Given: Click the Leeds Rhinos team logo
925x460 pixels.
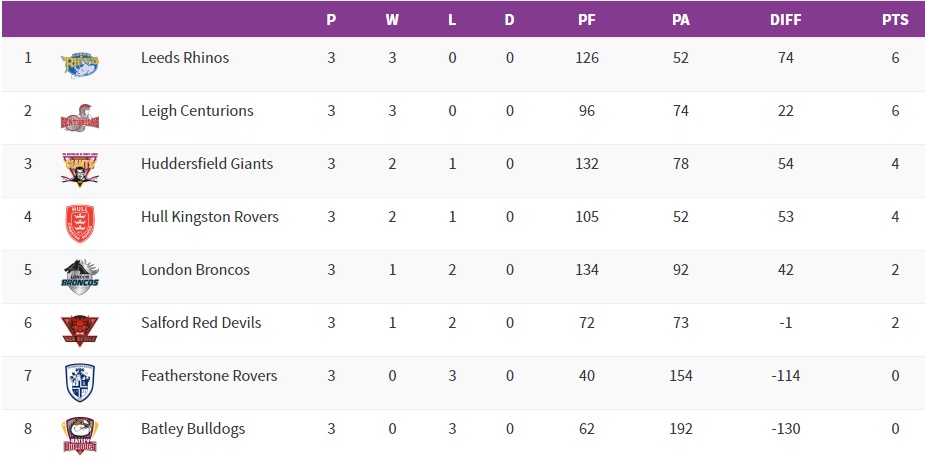Looking at the screenshot, I should pyautogui.click(x=79, y=63).
